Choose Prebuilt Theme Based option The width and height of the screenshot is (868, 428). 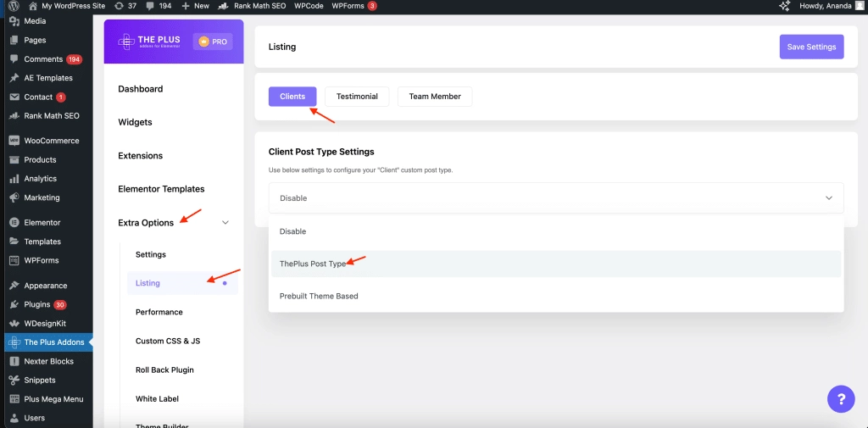coord(556,297)
